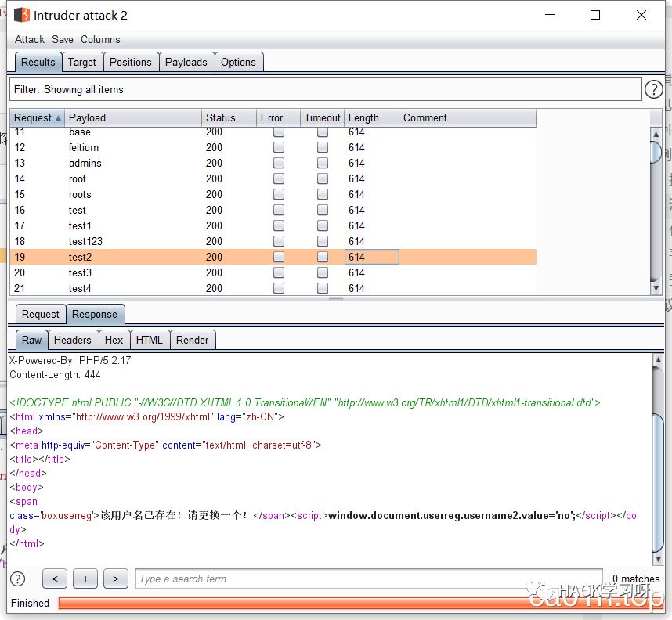Sort by the Timeout column header
The height and width of the screenshot is (620, 672).
coord(322,118)
